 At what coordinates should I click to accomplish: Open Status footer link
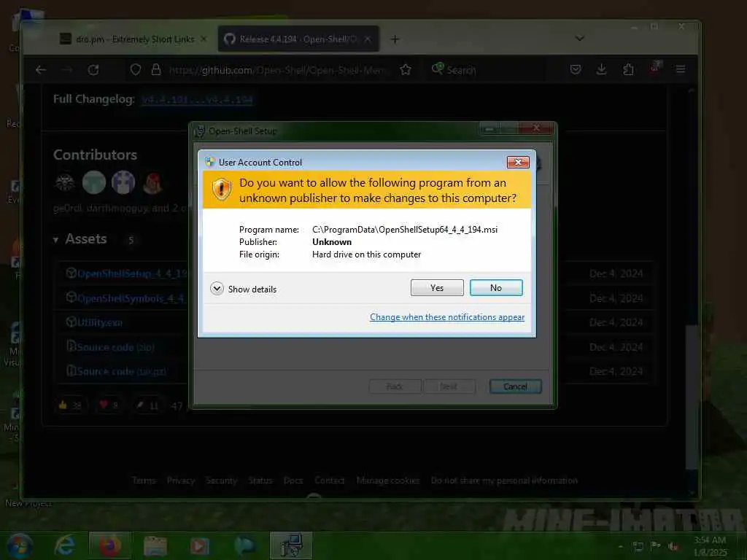pyautogui.click(x=260, y=481)
